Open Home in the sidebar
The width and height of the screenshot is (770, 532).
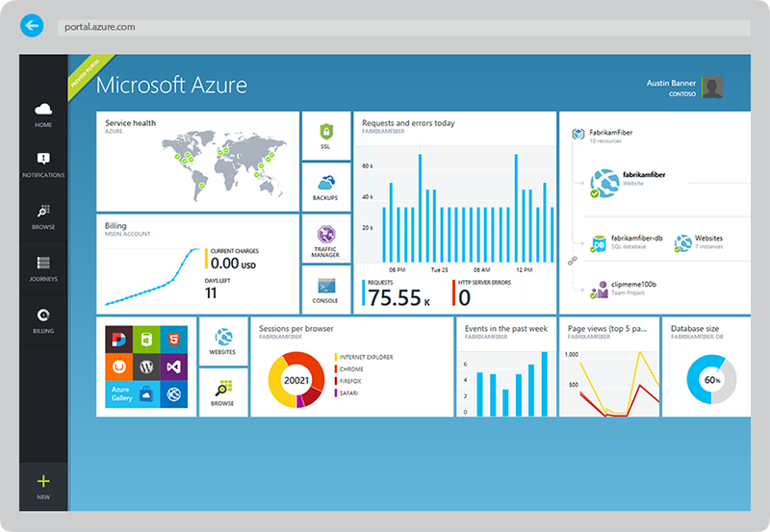(x=43, y=114)
